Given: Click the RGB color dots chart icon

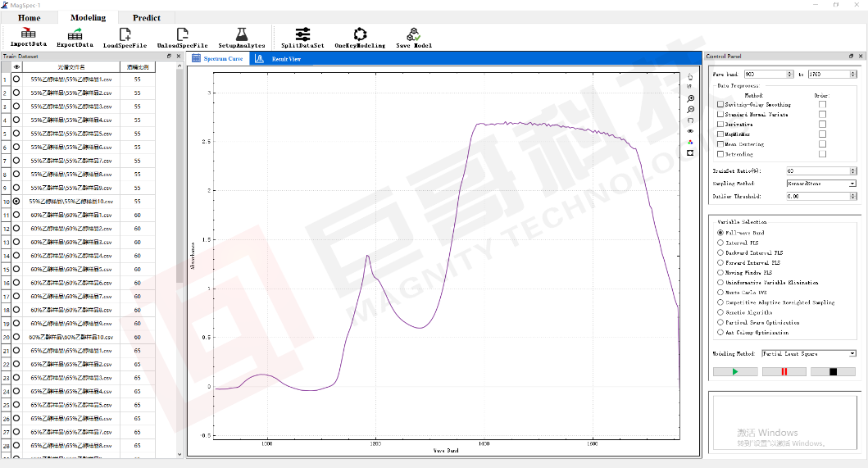Looking at the screenshot, I should tap(690, 143).
